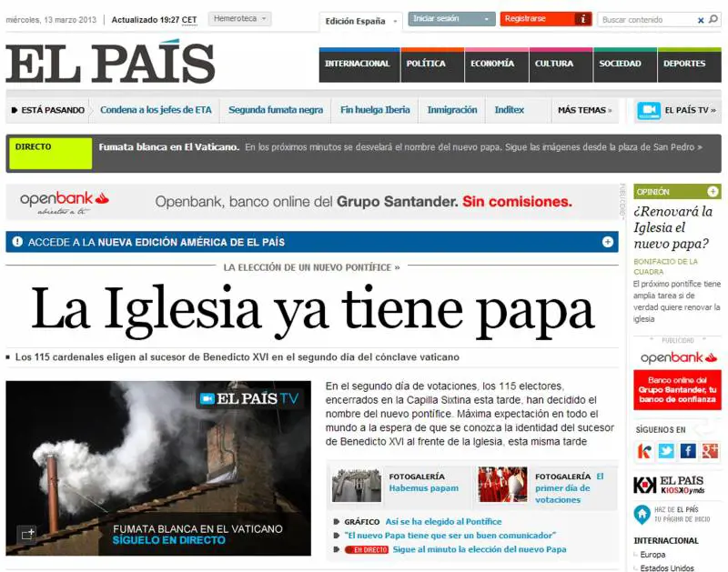Open the Internacional section

pos(359,65)
